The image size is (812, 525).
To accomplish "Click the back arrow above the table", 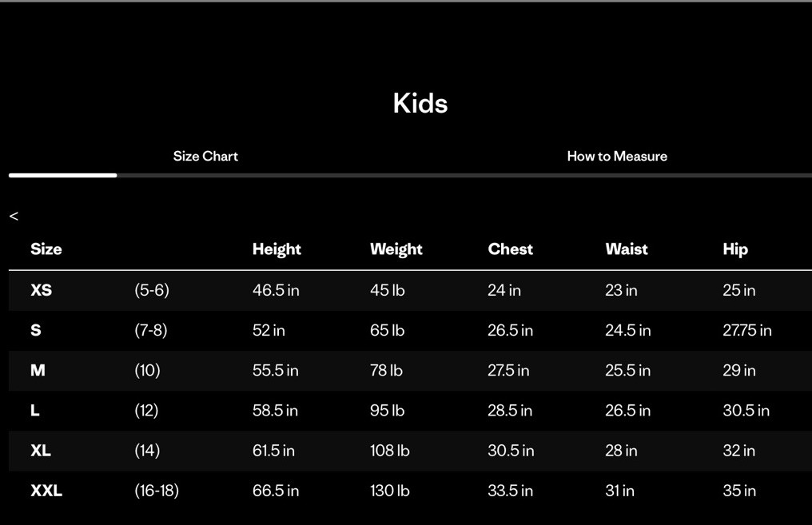I will [x=14, y=216].
